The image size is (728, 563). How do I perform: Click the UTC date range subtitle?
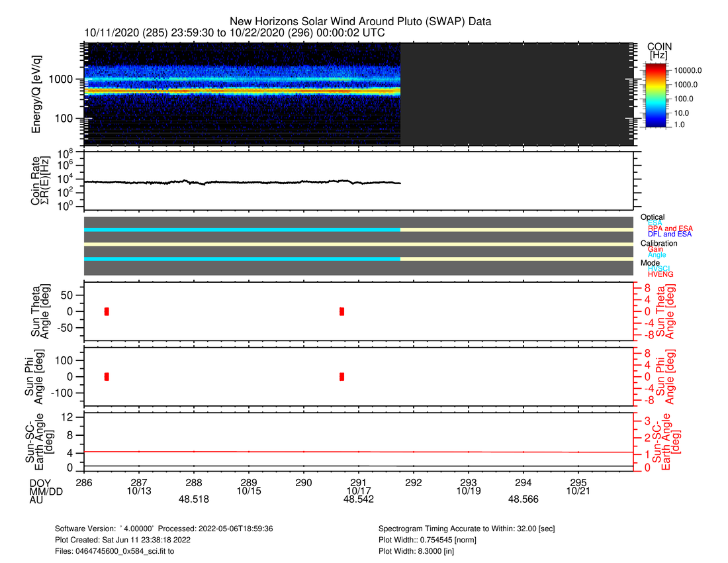pos(234,33)
